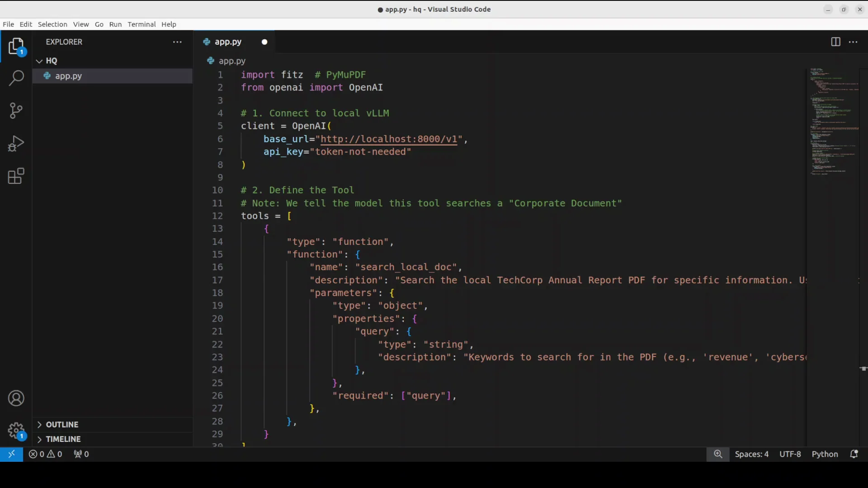
Task: Open the Accounts menu icon
Action: coord(16,398)
